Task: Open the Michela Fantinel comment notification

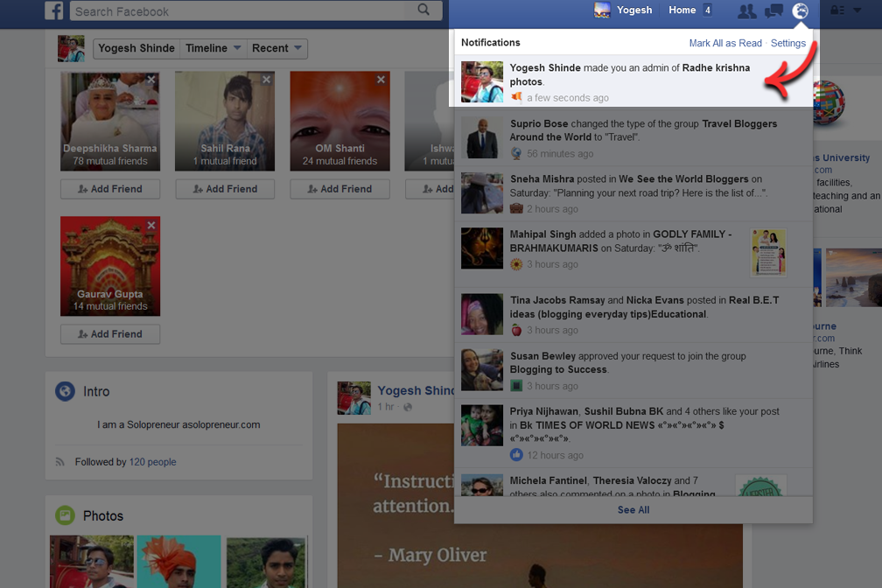Action: (x=633, y=482)
